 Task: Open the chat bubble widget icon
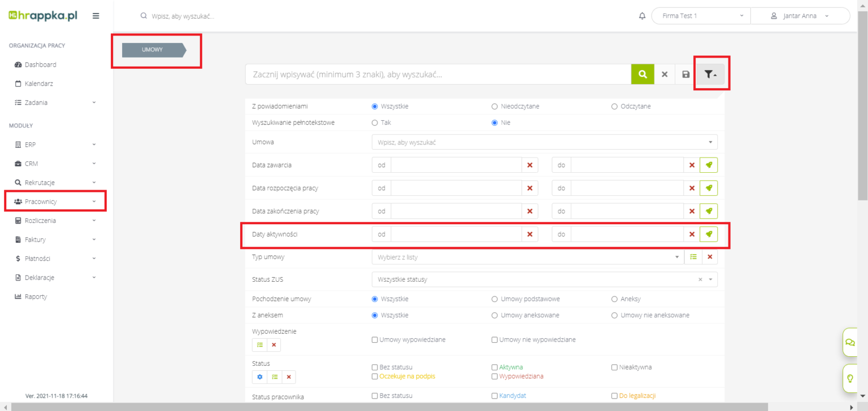click(849, 342)
